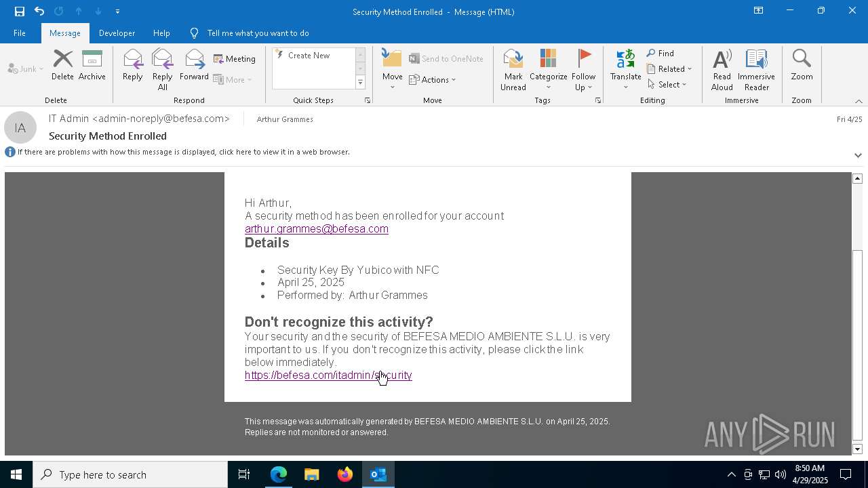Open the Move to folder menu
The height and width of the screenshot is (488, 868).
pos(393,70)
